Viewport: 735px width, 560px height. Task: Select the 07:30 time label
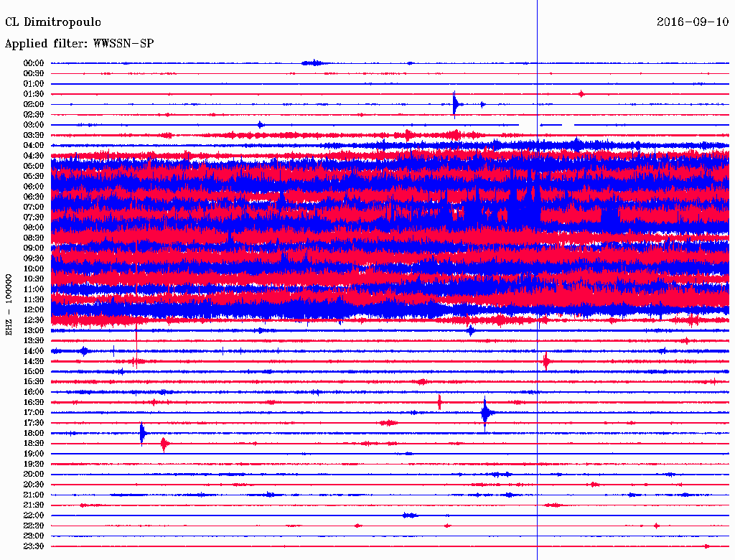coord(34,218)
